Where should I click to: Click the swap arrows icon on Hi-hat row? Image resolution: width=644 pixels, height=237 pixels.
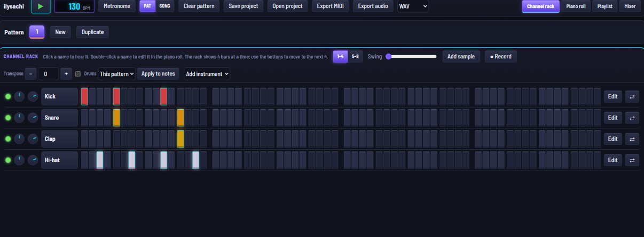[632, 160]
